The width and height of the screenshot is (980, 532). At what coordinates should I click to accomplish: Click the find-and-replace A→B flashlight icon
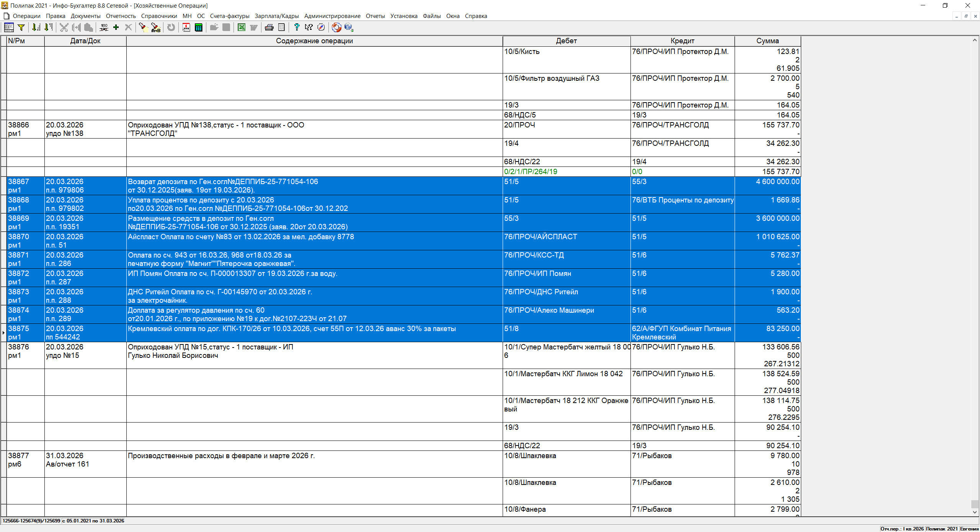(155, 27)
